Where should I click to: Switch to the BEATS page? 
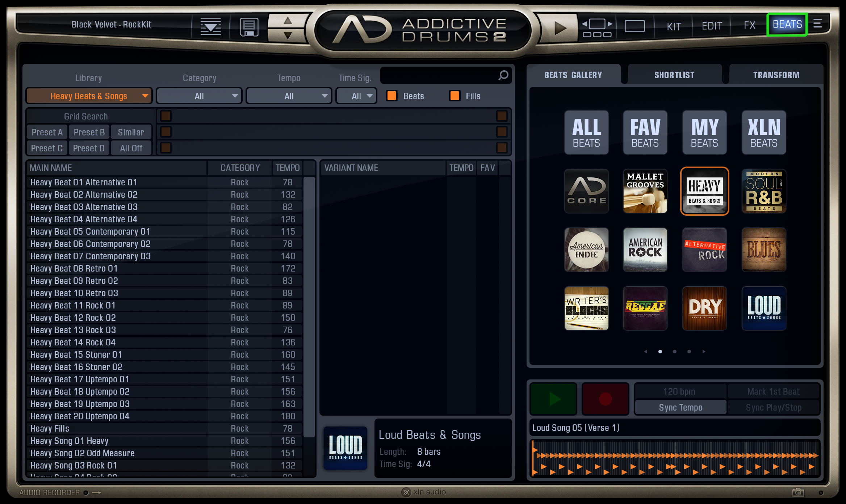787,25
